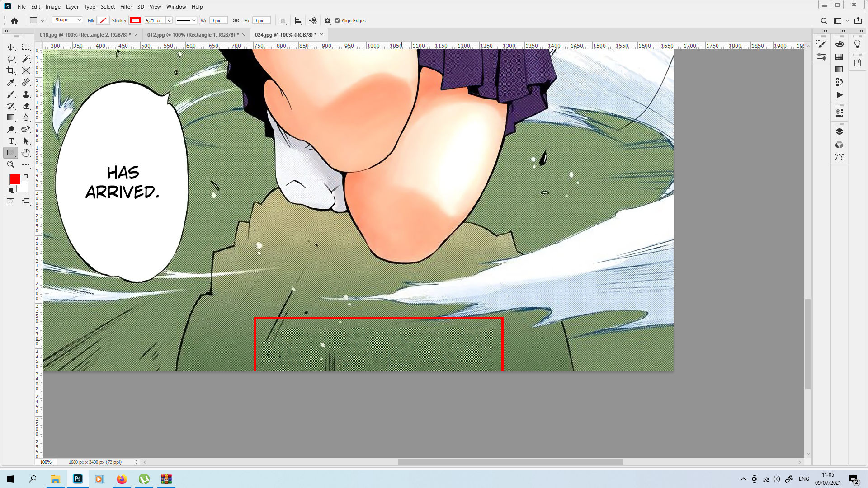Select the Spot Healing Brush tool
Screen dimensions: 868x488
[26, 82]
